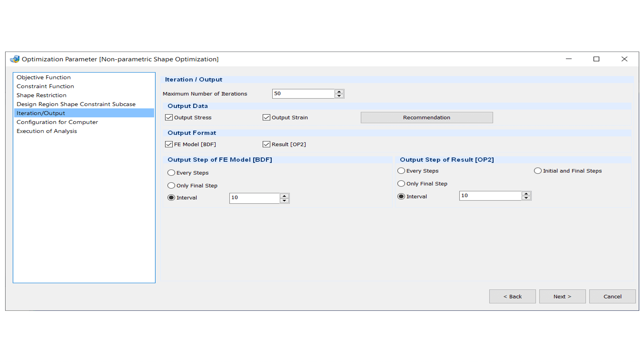Increase Maximum Number of Iterations value
This screenshot has width=644, height=362.
click(339, 91)
